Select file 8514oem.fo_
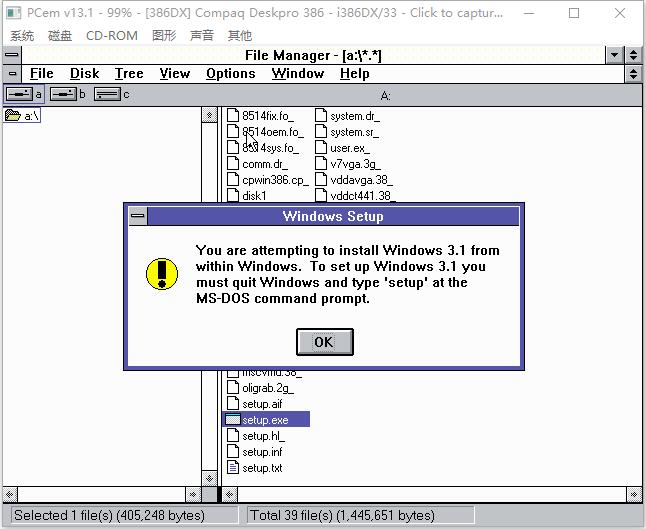Image resolution: width=646 pixels, height=529 pixels. click(x=266, y=132)
